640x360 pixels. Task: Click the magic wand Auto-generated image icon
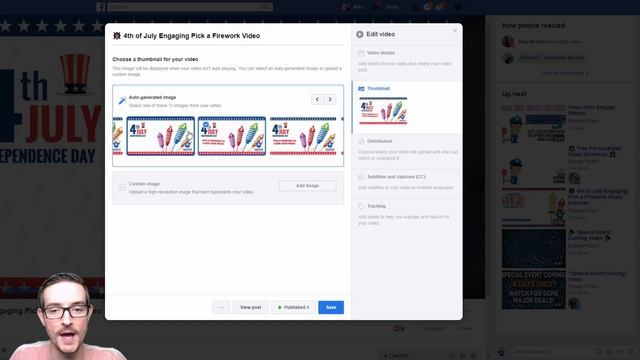pos(122,101)
